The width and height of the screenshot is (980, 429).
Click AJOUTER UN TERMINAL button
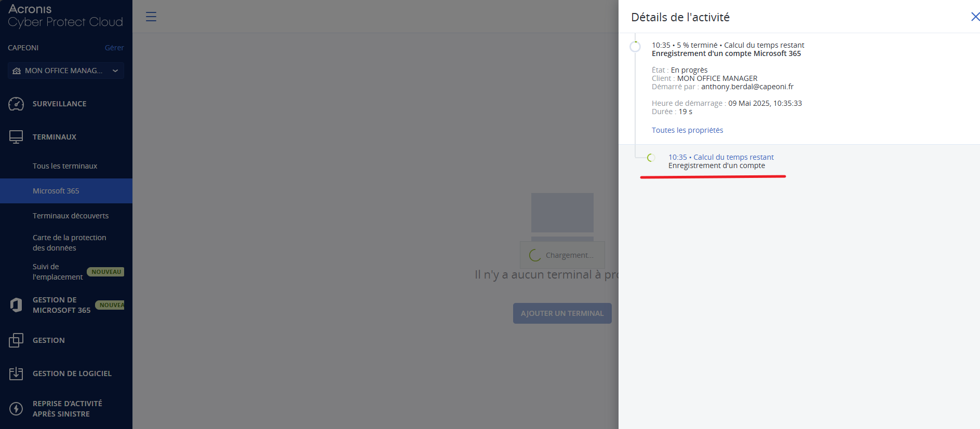(562, 313)
